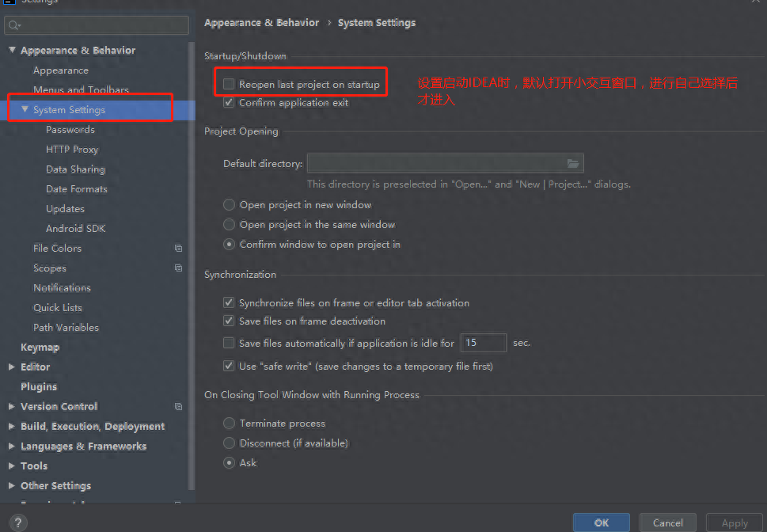Toggle Save files on frame deactivation

pyautogui.click(x=229, y=321)
